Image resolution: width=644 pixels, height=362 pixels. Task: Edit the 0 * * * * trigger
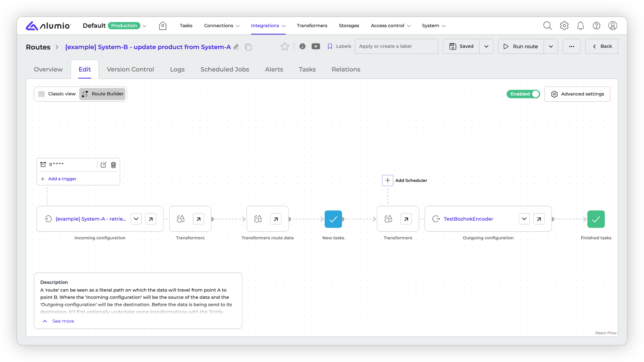(x=103, y=165)
